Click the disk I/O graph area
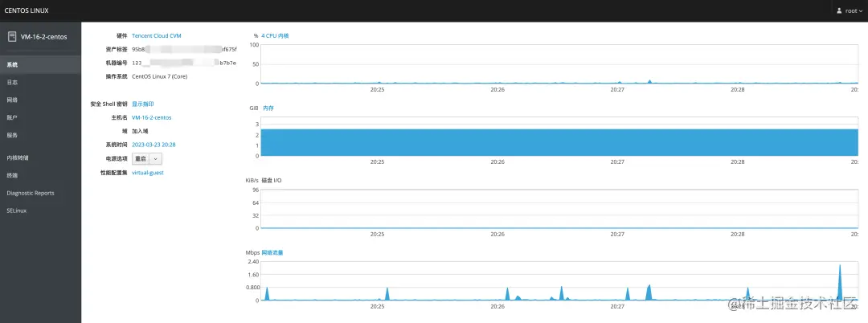Viewport: 868px width, 323px height. click(x=559, y=209)
